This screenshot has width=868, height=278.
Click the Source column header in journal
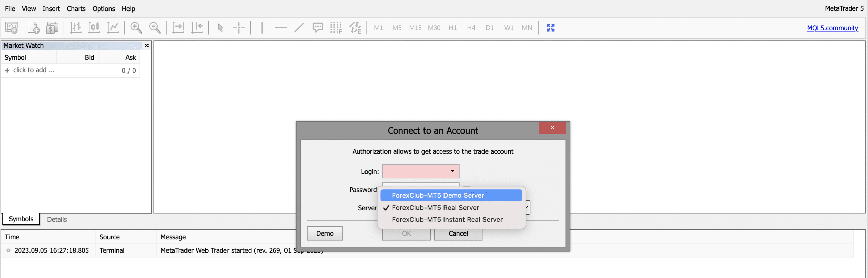coord(126,237)
